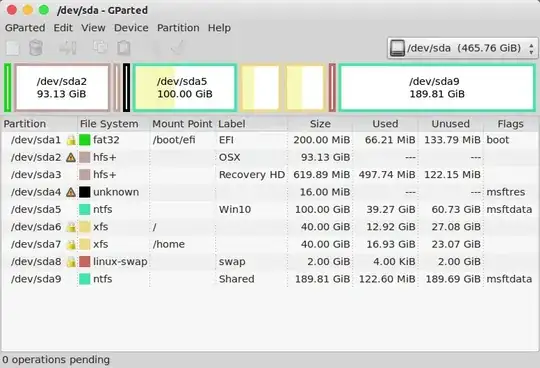Select the /dev/sda5 graphical partition block
The image size is (540, 368).
pos(185,87)
